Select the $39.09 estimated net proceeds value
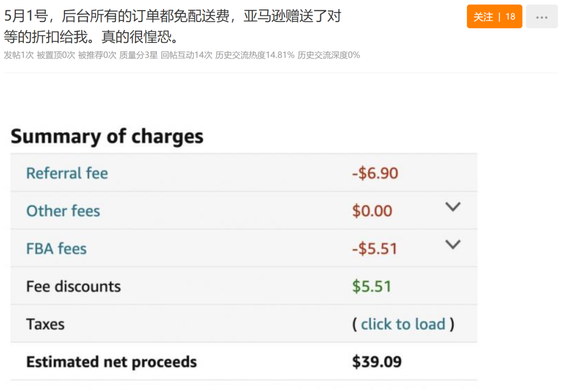This screenshot has height=392, width=566. [x=377, y=362]
